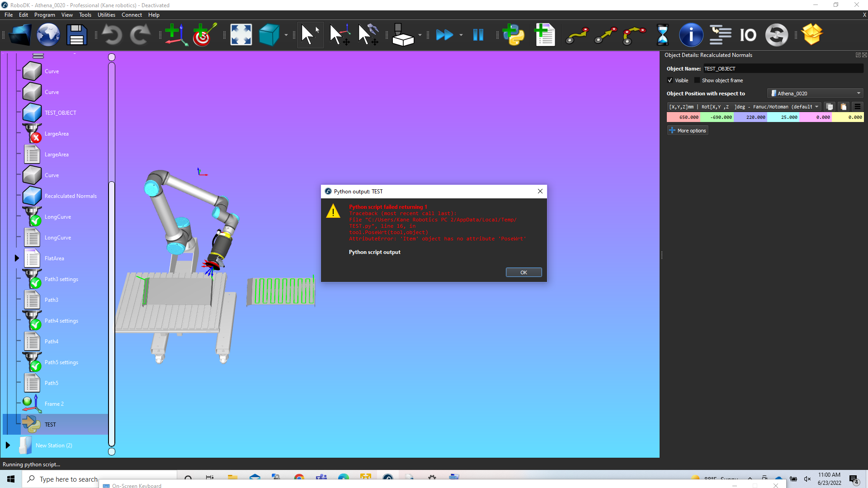Click the More options button
This screenshot has height=488, width=868.
point(688,131)
